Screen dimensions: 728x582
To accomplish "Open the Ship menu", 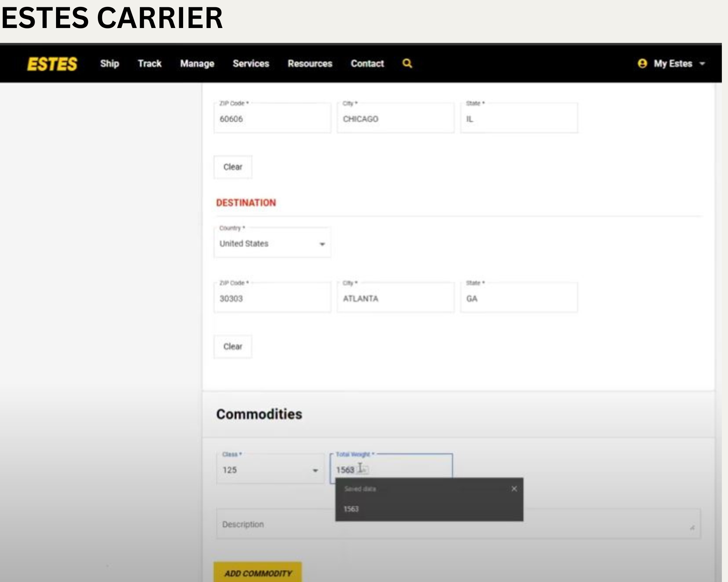I will point(110,64).
